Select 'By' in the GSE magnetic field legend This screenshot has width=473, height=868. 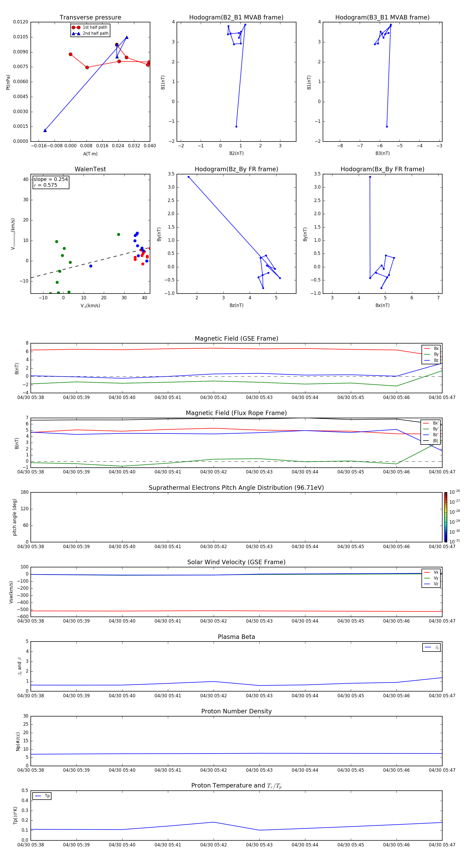pyautogui.click(x=431, y=355)
